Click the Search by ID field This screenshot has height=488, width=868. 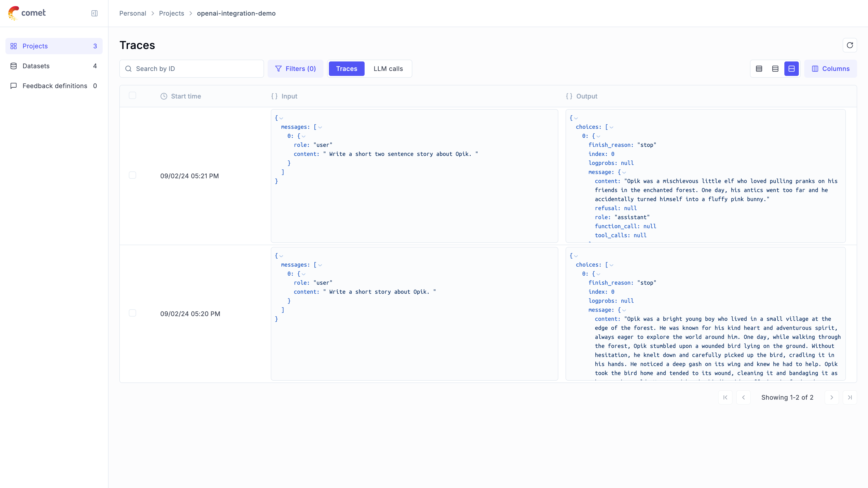point(191,68)
